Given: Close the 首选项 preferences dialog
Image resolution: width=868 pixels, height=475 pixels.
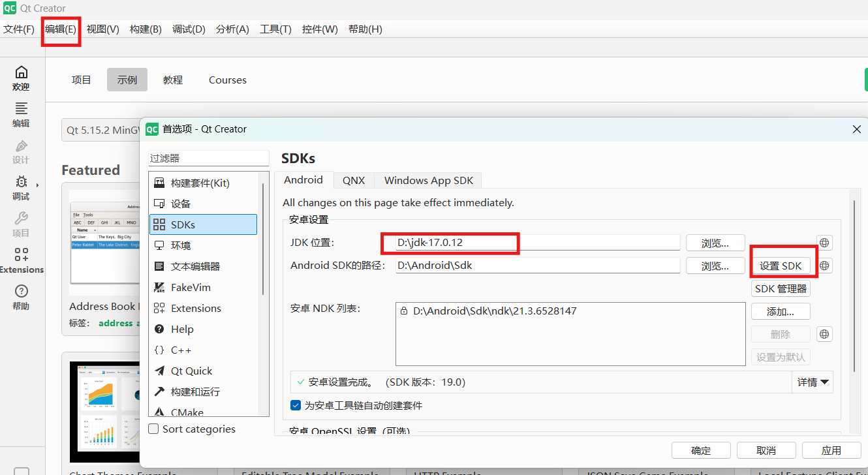Looking at the screenshot, I should coord(857,129).
